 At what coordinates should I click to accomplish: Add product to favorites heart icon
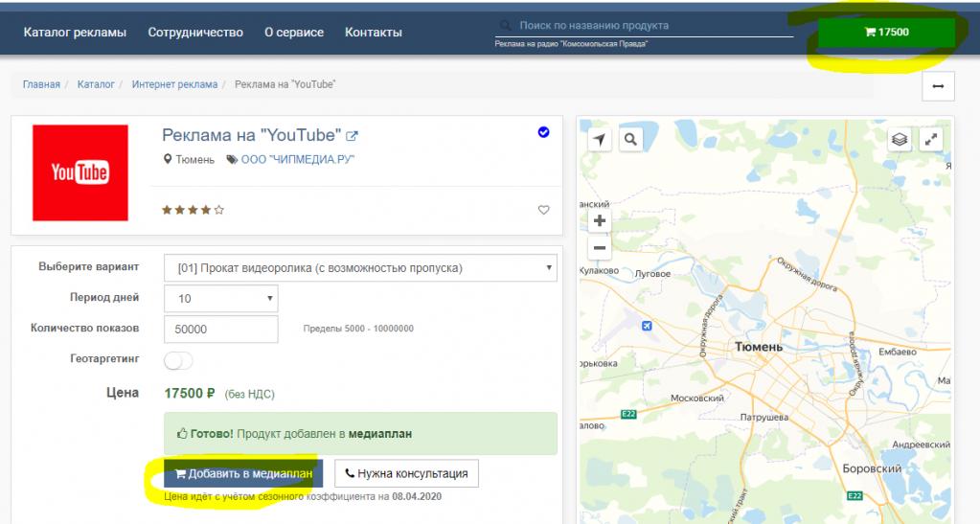pos(544,210)
